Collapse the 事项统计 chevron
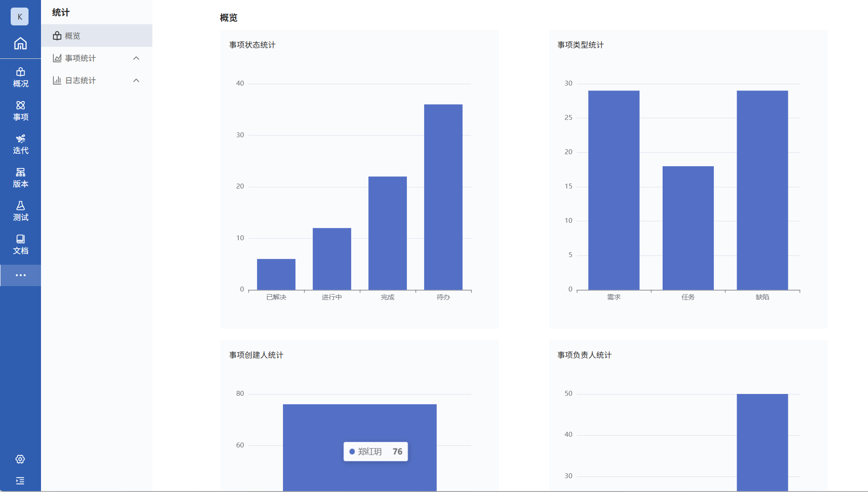Viewport: 868px width, 492px height. tap(136, 58)
